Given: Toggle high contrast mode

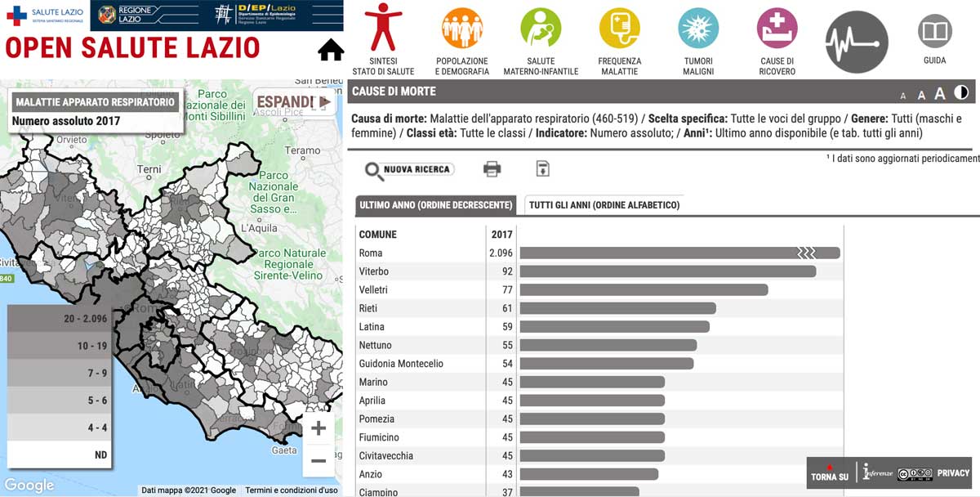Looking at the screenshot, I should tap(961, 92).
